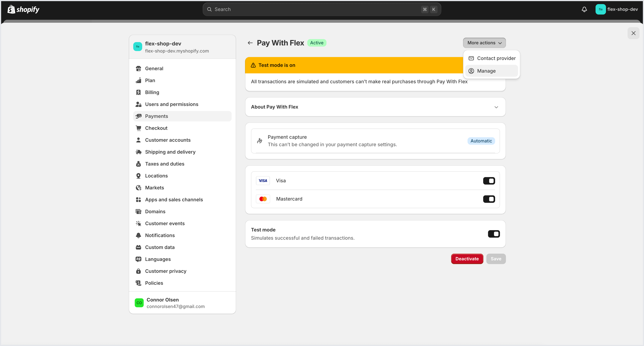
Task: Close the settings panel with X
Action: (633, 33)
